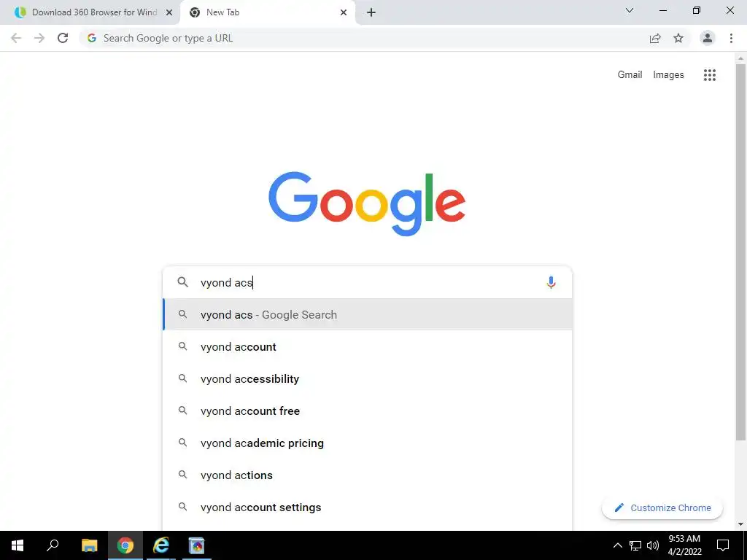Reload the page with the refresh icon

63,38
